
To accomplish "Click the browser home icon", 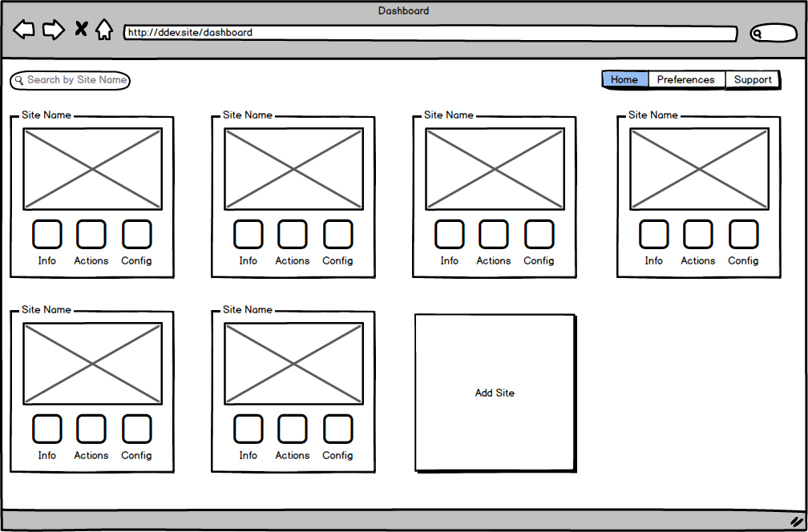I will click(105, 29).
